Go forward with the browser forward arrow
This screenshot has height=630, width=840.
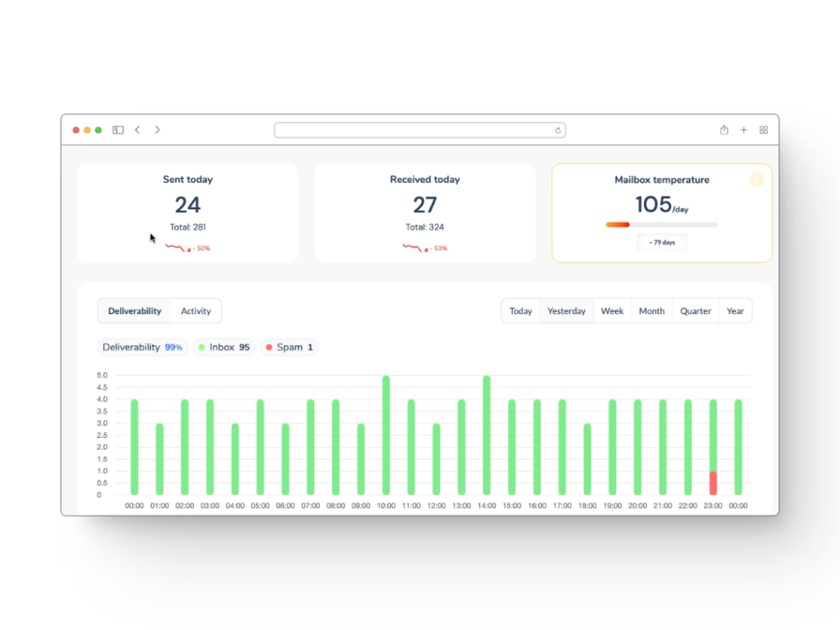pos(157,130)
